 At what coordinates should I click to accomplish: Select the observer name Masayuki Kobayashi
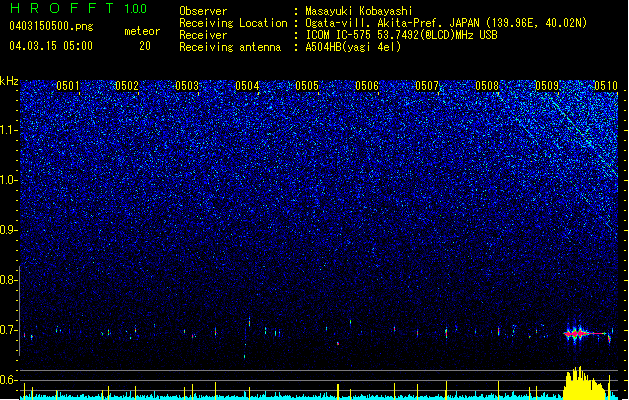coord(358,11)
